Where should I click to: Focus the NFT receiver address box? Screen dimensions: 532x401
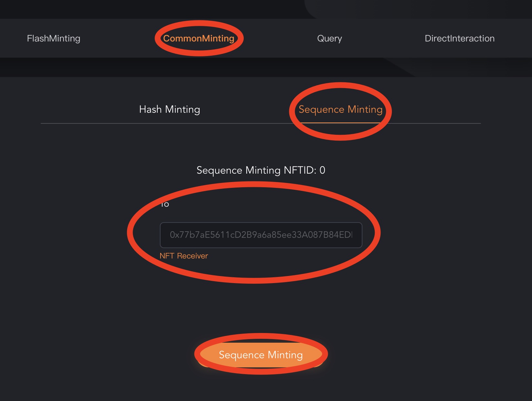pos(261,235)
